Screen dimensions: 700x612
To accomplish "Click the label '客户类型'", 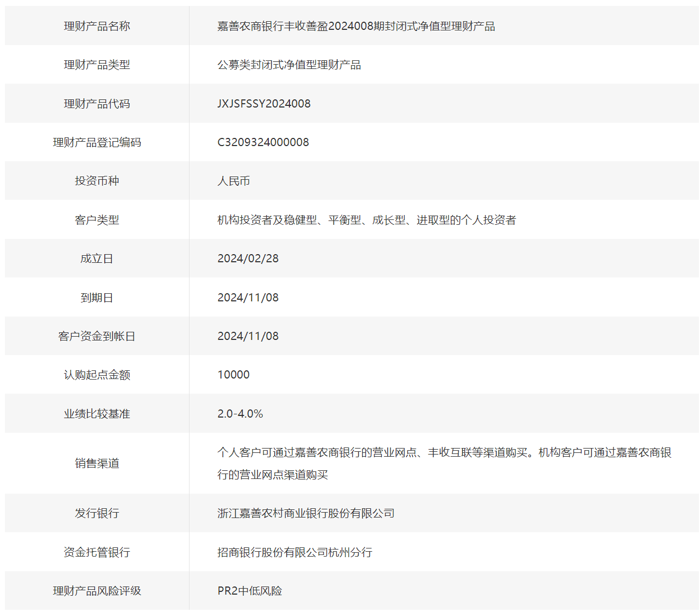I will point(97,220).
